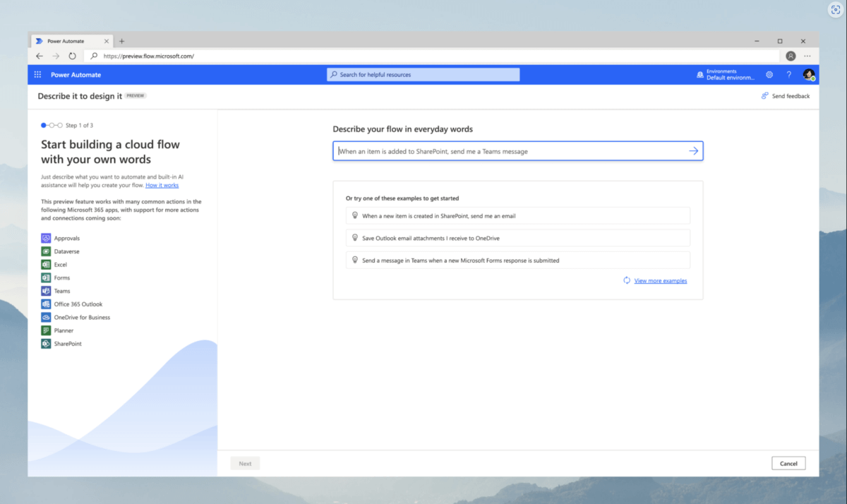Click the Planner label

(x=64, y=330)
